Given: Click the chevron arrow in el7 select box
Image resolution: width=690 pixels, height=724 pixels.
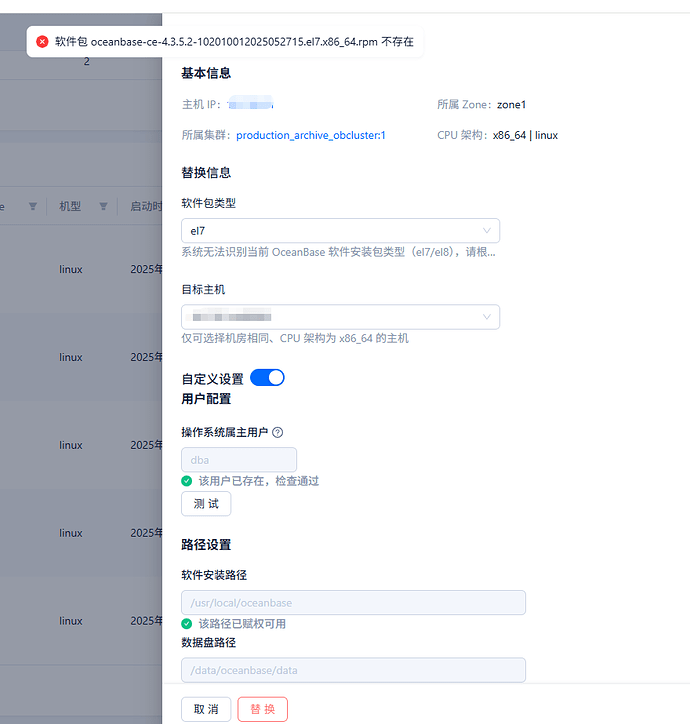Looking at the screenshot, I should point(486,230).
